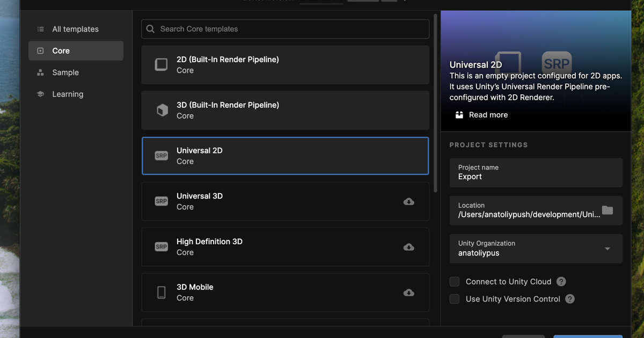Viewport: 644px width, 338px height.
Task: Open the Learning templates category
Action: pos(76,94)
